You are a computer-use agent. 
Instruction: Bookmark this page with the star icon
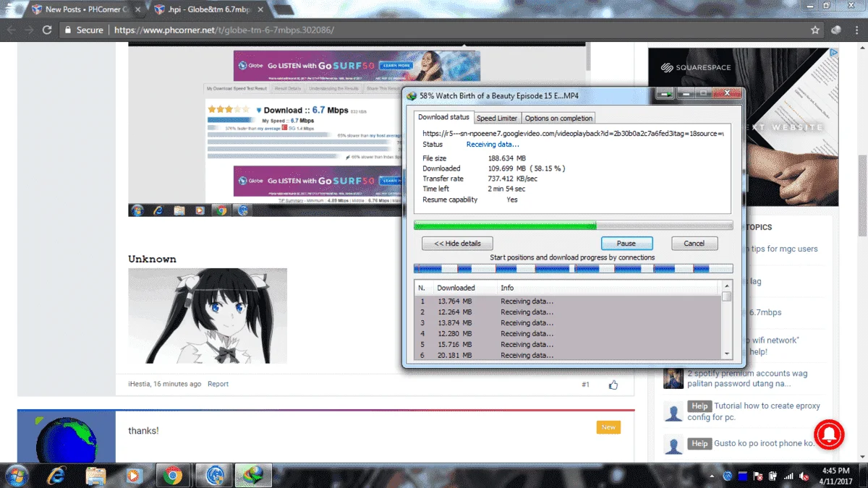tap(815, 30)
